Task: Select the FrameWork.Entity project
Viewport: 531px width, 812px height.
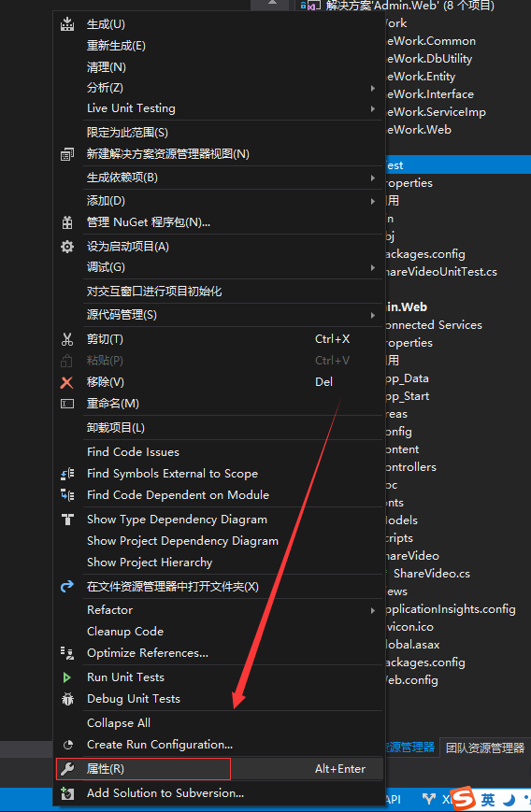Action: click(x=420, y=77)
